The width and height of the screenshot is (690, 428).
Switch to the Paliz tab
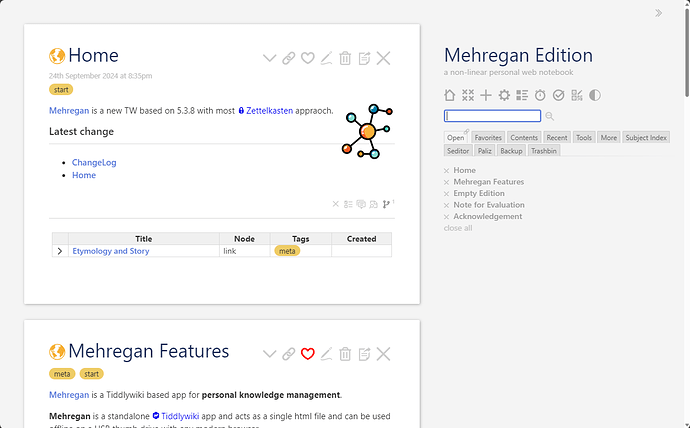tap(484, 151)
